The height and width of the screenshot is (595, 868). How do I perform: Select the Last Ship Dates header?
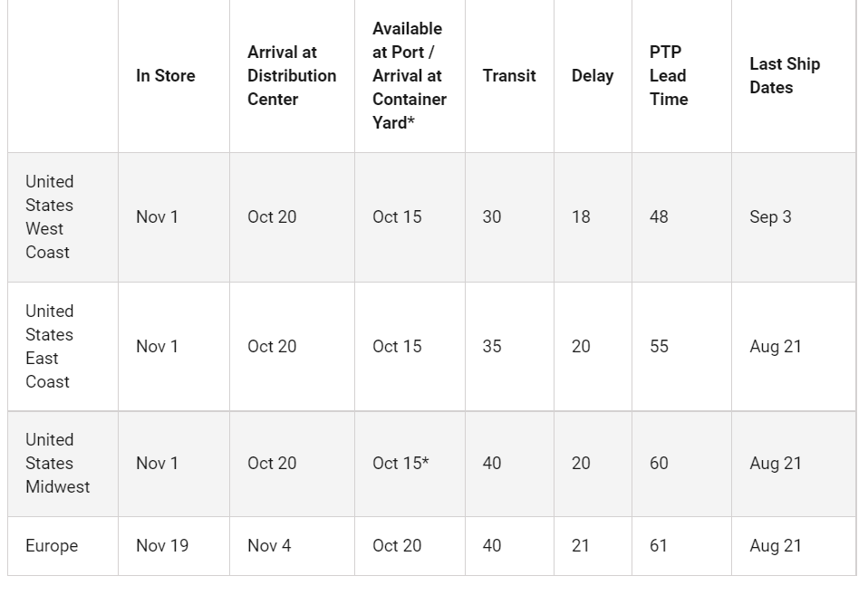click(785, 76)
